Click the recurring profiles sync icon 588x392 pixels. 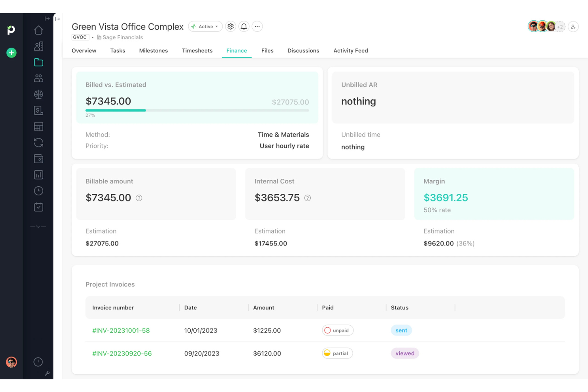point(39,143)
